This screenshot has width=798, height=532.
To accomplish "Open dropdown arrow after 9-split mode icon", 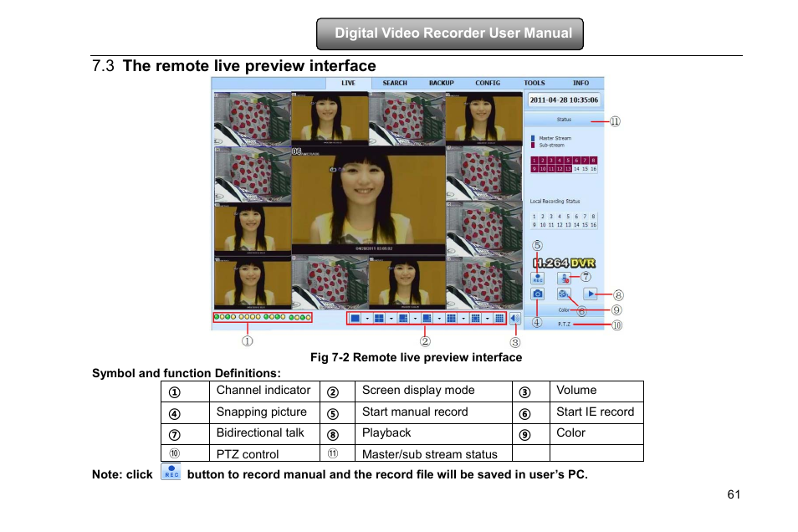I will tap(463, 318).
